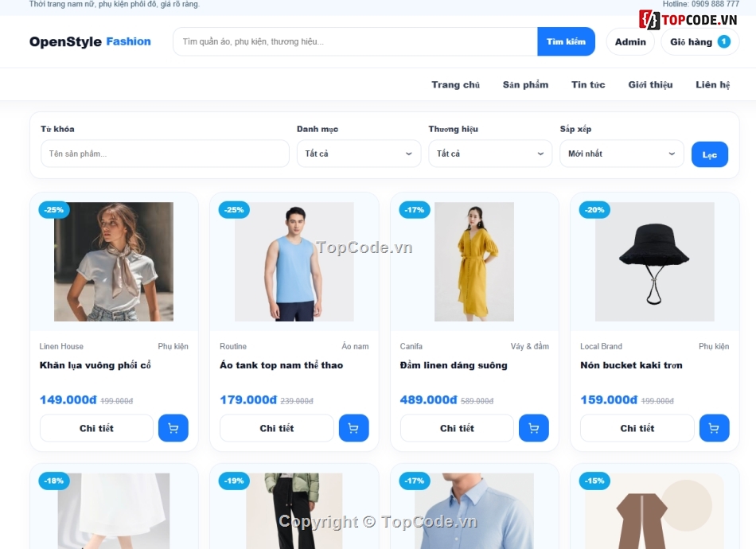Open the brown pants product image
Image resolution: width=756 pixels, height=549 pixels.
pyautogui.click(x=655, y=511)
